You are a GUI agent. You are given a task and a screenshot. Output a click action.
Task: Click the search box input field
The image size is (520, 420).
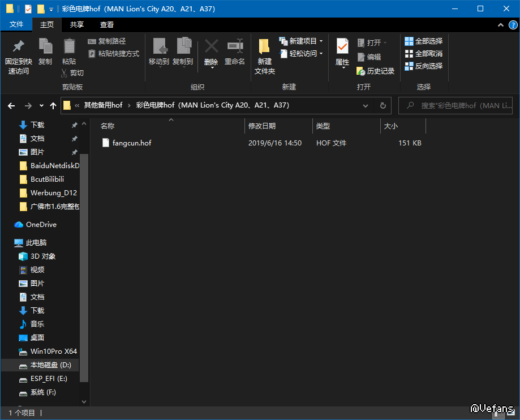[x=458, y=105]
